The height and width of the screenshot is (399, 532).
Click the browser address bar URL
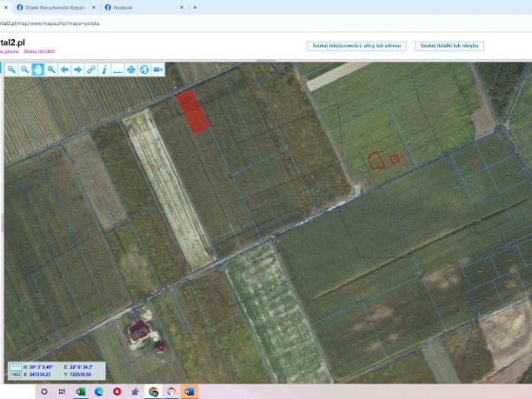coord(50,23)
